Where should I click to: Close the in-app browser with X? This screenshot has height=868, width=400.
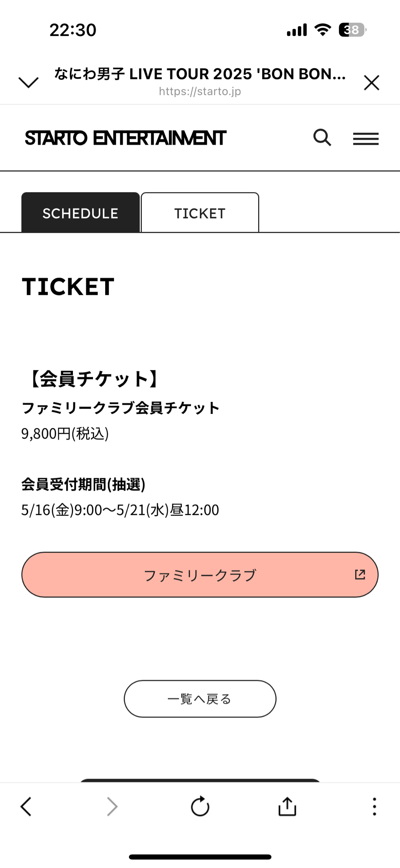click(371, 82)
